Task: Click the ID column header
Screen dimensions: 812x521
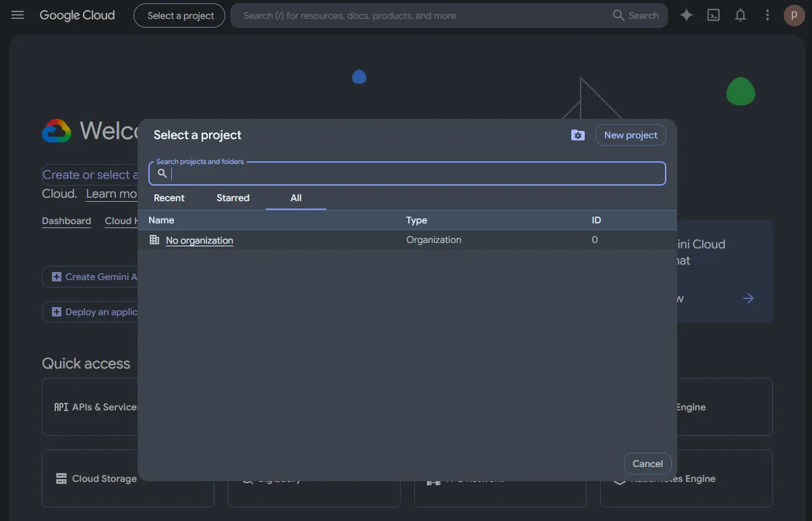Action: pyautogui.click(x=596, y=220)
